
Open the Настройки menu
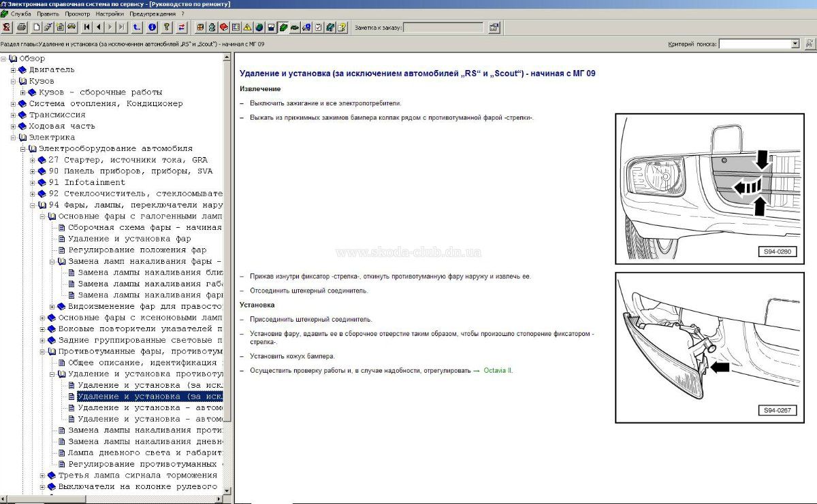coord(110,14)
